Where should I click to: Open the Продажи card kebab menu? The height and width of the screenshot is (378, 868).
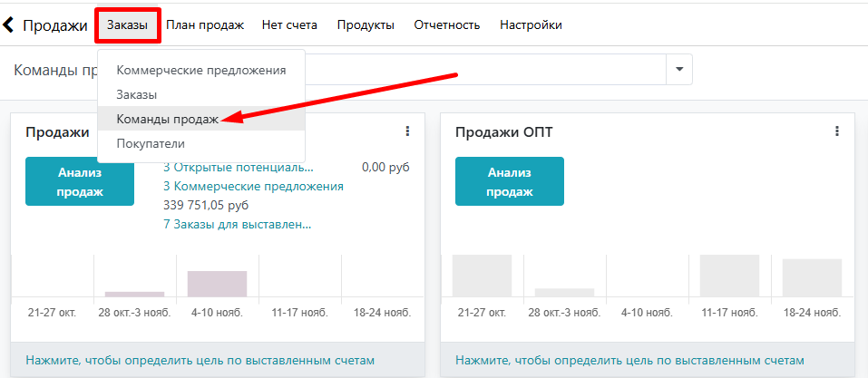407,131
